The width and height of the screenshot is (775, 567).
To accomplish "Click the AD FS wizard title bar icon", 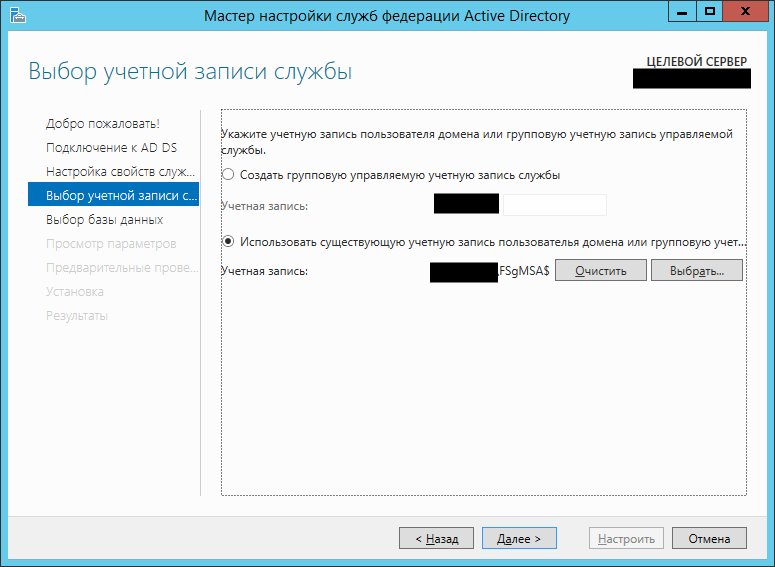I will pos(16,14).
